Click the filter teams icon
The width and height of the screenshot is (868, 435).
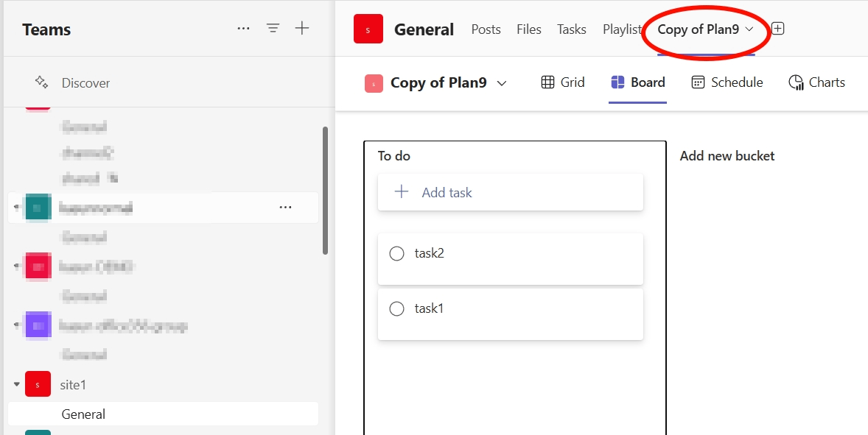[273, 29]
